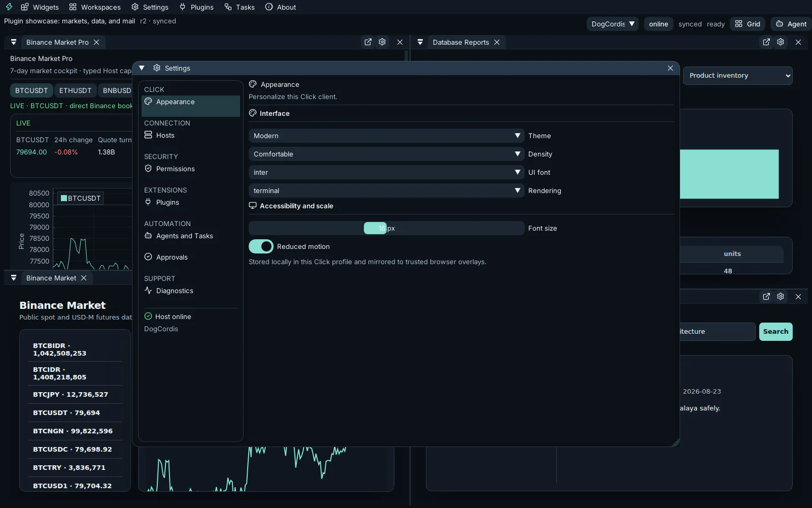
Task: Click the online status button
Action: (658, 24)
